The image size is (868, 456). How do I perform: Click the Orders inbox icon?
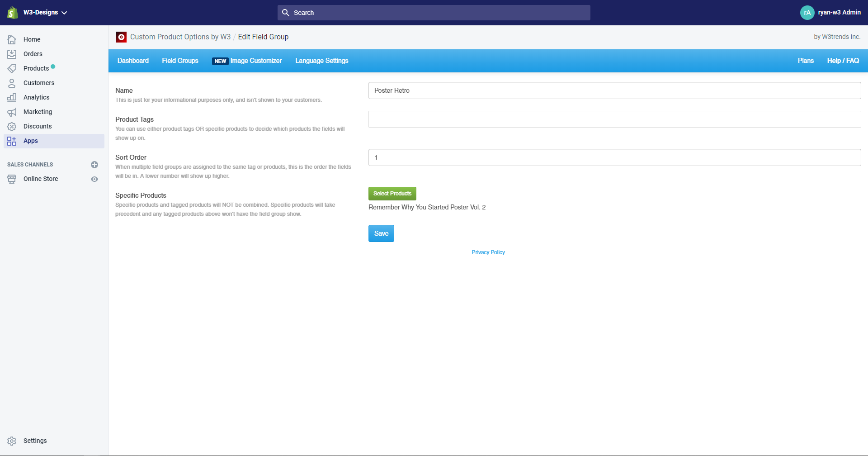[x=12, y=54]
